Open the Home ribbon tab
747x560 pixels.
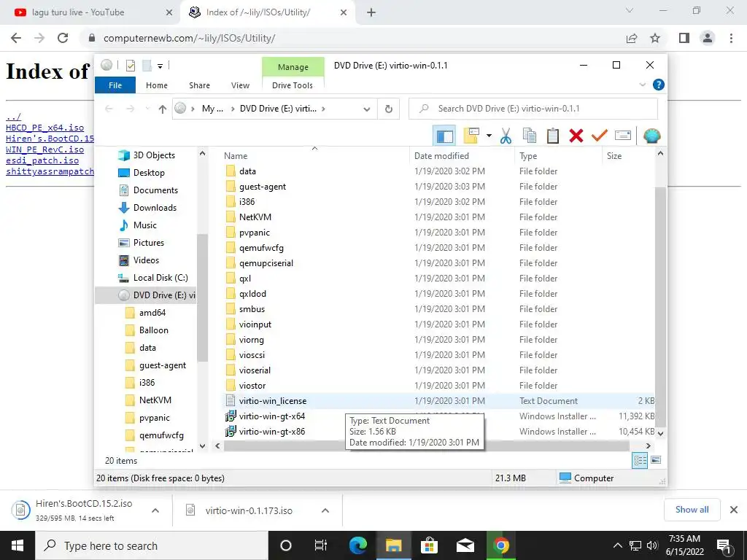(x=157, y=85)
